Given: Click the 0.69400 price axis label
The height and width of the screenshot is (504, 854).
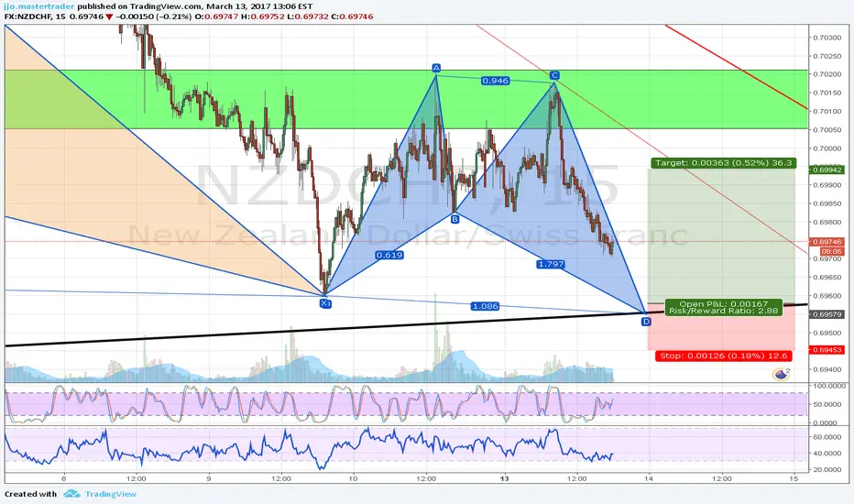Looking at the screenshot, I should tap(827, 369).
